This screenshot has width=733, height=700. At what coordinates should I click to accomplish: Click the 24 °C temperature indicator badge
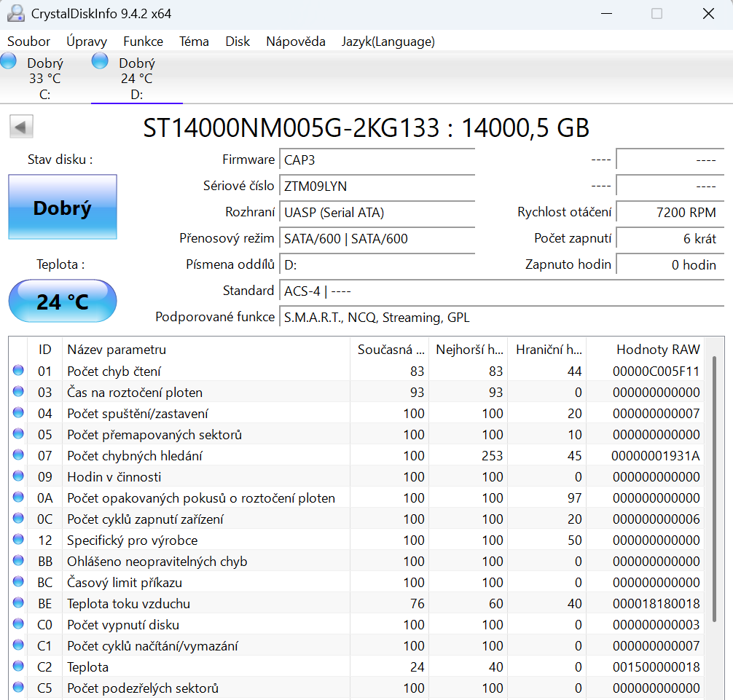coord(62,300)
